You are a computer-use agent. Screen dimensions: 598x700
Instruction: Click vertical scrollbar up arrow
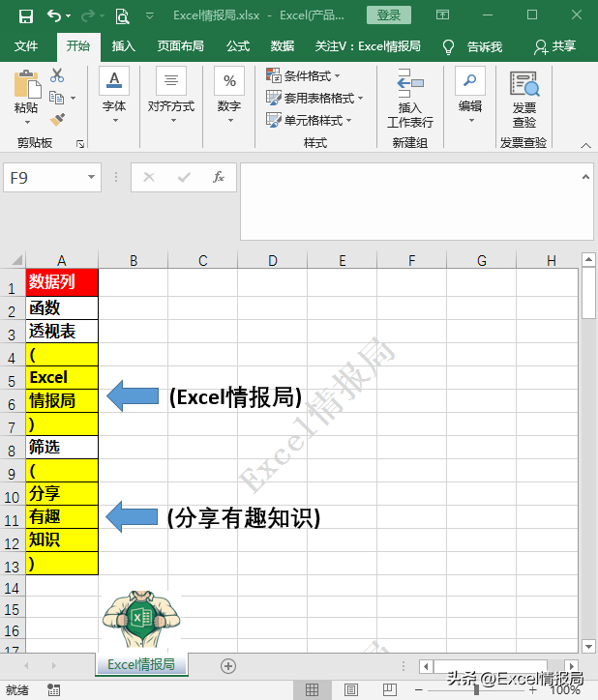tap(588, 259)
